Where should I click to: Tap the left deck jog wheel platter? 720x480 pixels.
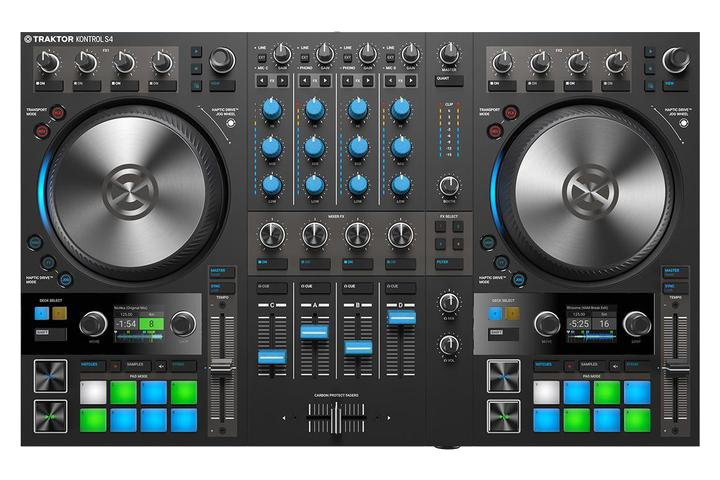(x=130, y=191)
